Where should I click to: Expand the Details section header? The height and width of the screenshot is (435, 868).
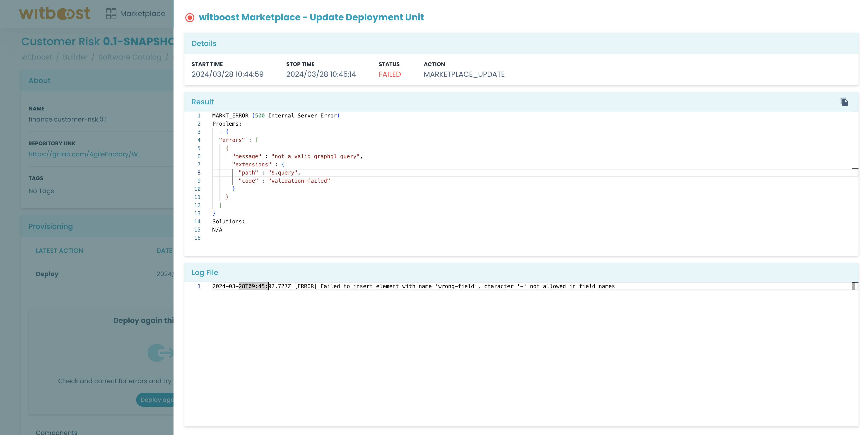204,43
